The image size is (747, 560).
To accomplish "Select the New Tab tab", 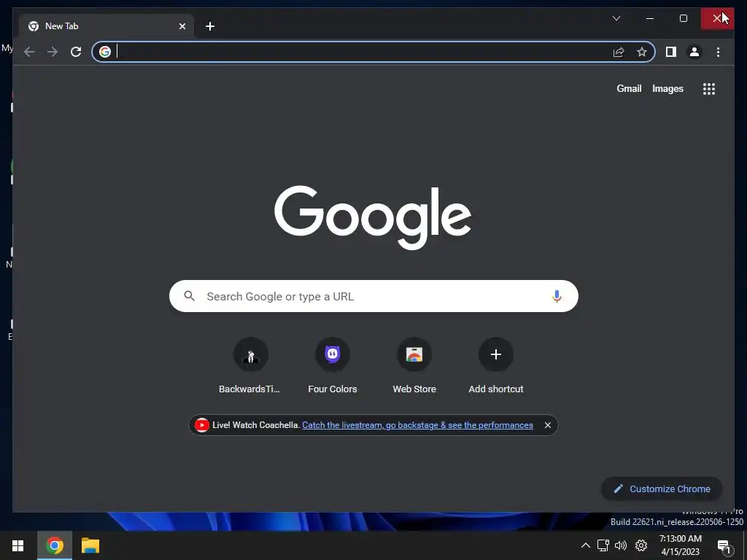I will 106,26.
